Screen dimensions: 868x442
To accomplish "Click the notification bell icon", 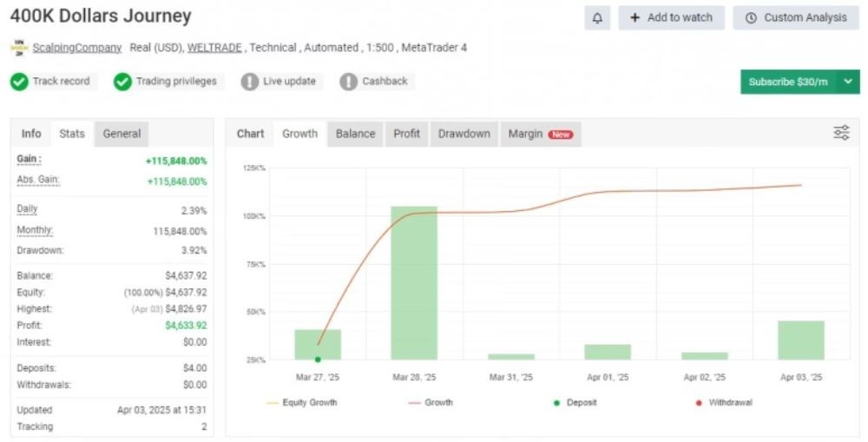I will (597, 17).
